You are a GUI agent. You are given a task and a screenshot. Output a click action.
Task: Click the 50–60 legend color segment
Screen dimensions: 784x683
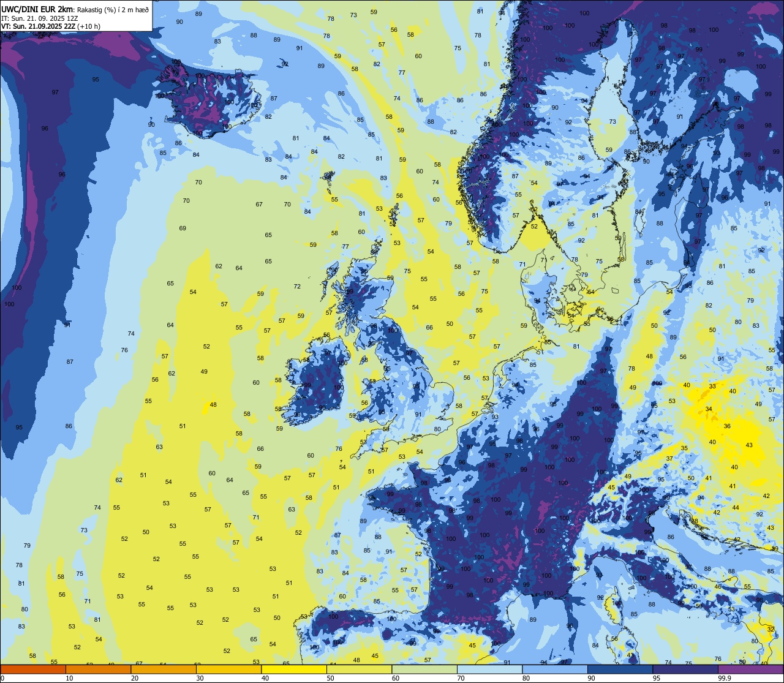pos(359,670)
